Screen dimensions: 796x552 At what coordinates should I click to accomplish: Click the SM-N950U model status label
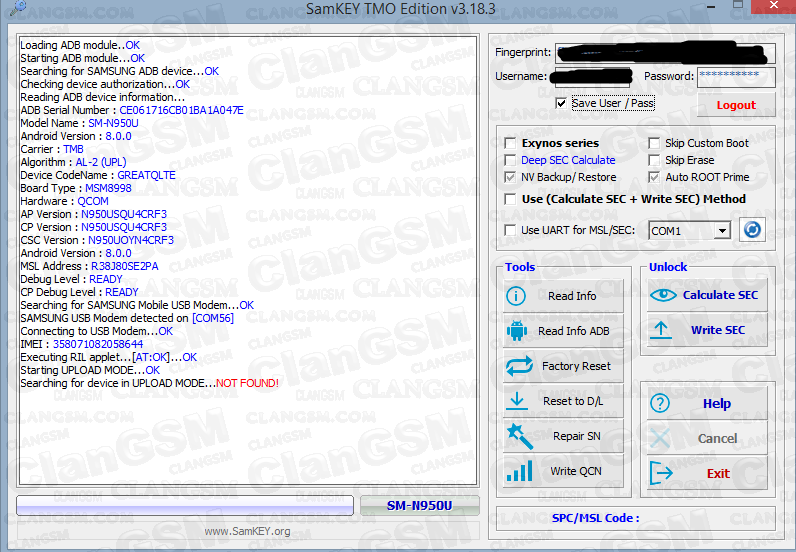click(x=419, y=506)
